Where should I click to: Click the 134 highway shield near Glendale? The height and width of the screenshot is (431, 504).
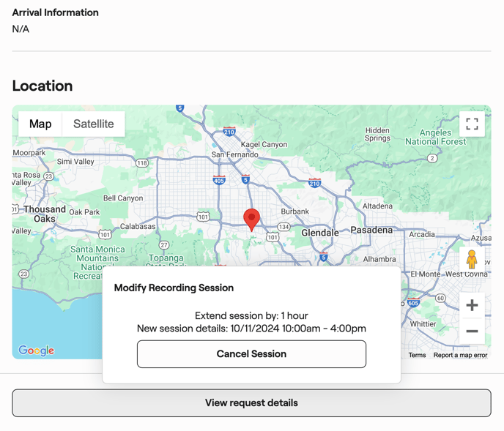(x=283, y=227)
